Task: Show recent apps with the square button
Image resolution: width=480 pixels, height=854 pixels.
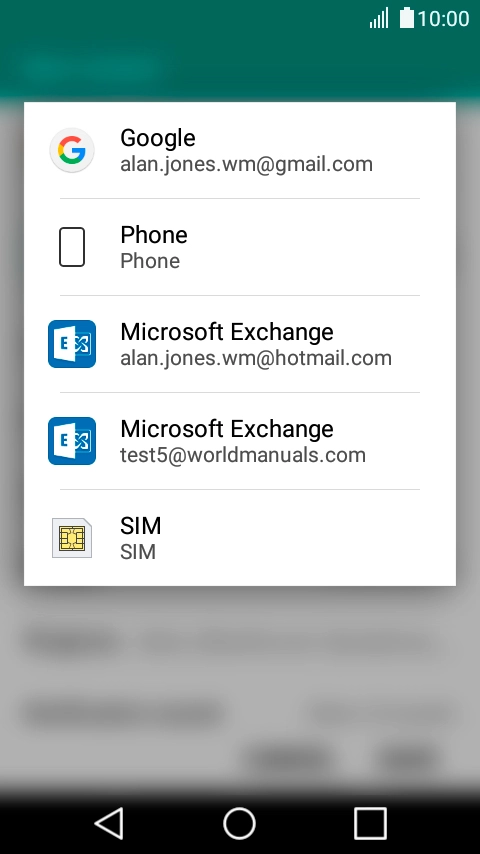Action: (x=370, y=823)
